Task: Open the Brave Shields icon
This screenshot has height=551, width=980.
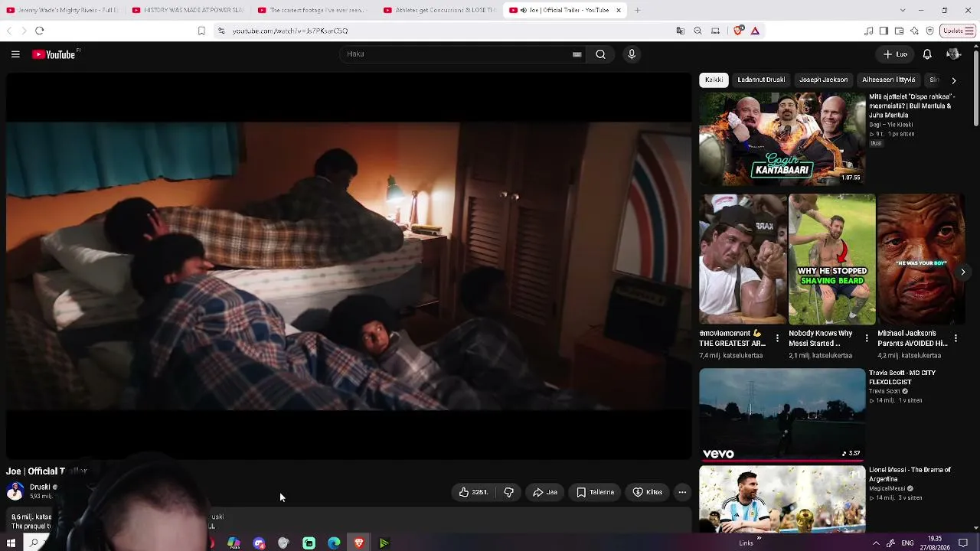Action: click(738, 31)
